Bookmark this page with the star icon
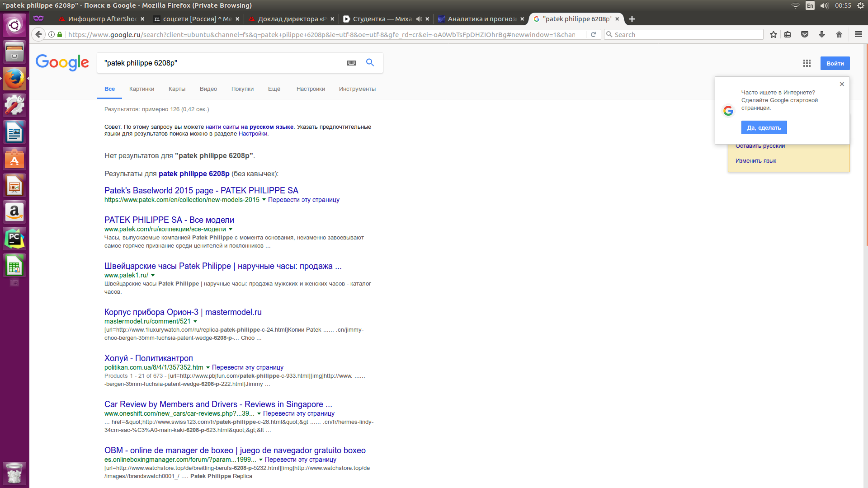The image size is (868, 488). 774,35
